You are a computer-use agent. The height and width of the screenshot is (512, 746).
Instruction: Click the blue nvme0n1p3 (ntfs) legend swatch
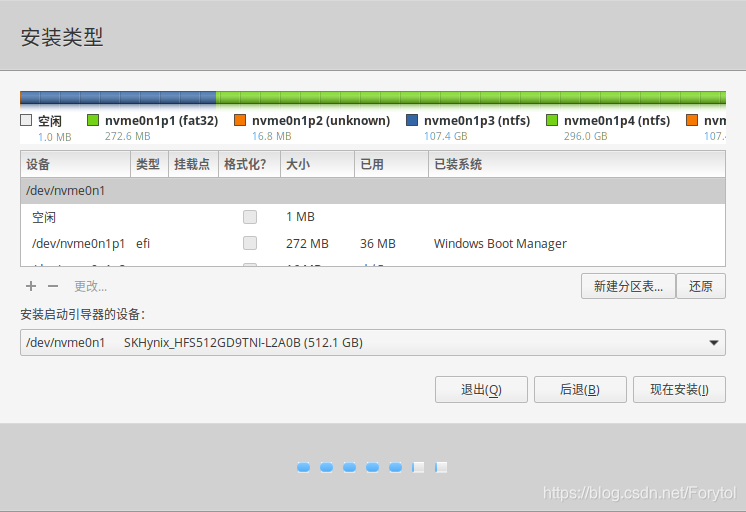point(412,120)
